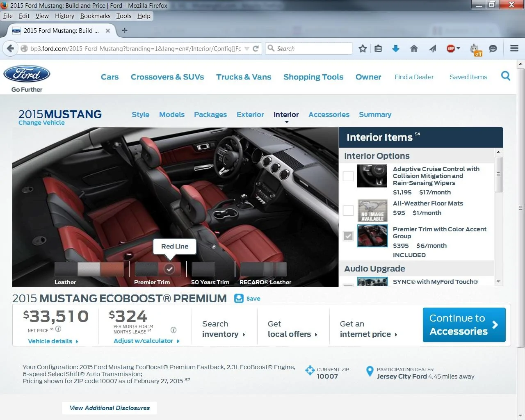Click the address bar URL field
525x420 pixels.
click(135, 48)
